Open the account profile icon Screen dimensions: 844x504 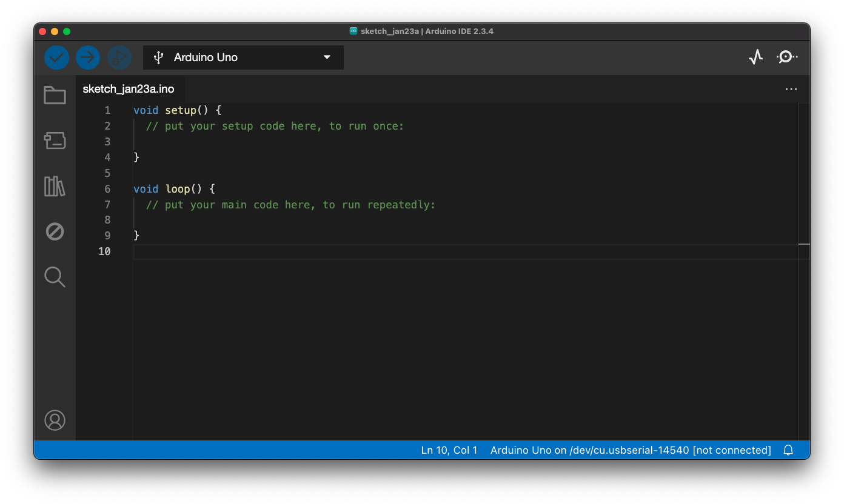click(x=55, y=420)
